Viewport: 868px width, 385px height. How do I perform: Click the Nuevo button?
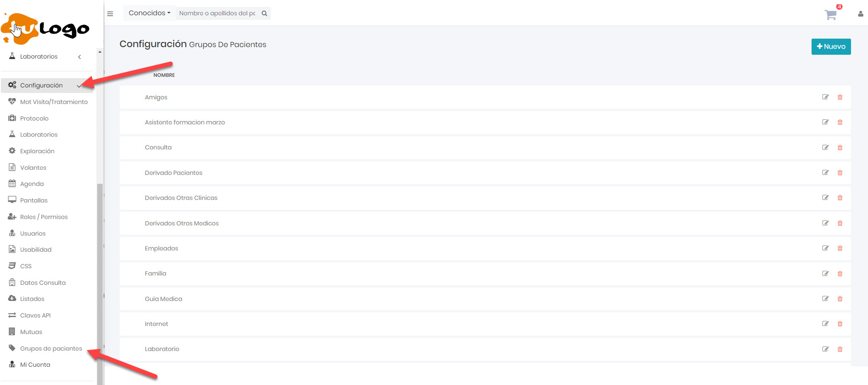(831, 47)
